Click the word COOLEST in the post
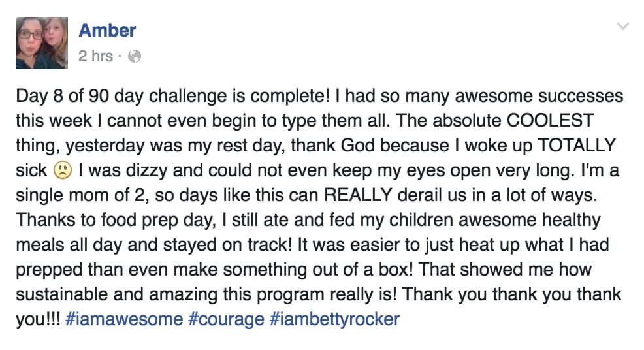Image resolution: width=644 pixels, height=350 pixels. tap(550, 120)
